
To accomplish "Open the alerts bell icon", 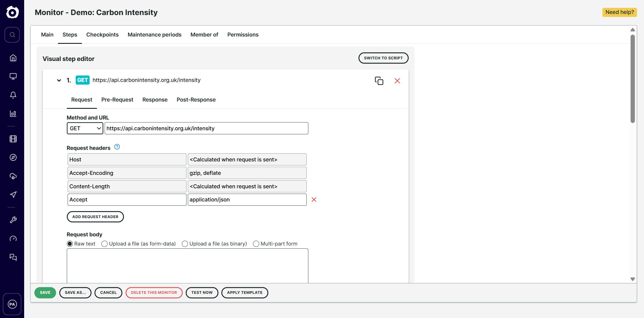I will (x=13, y=95).
